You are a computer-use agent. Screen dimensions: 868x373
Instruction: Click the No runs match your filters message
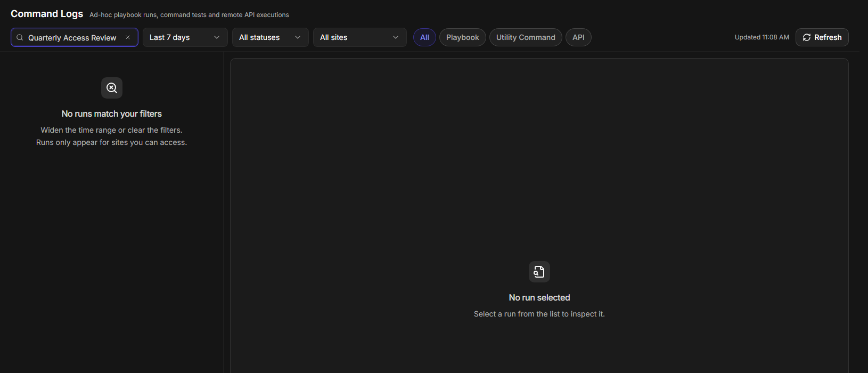[112, 113]
